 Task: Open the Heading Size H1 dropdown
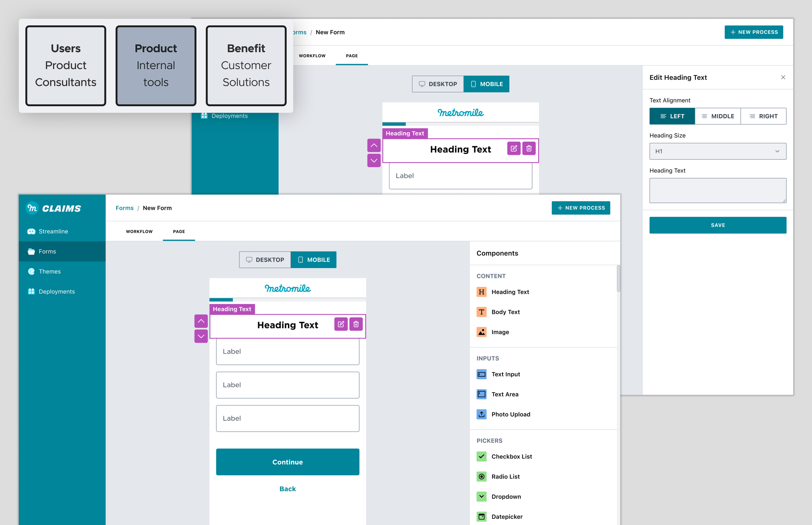tap(717, 151)
